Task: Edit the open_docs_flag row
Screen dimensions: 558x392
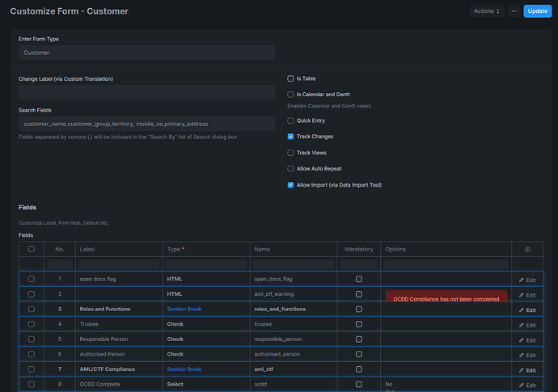Action: coord(527,280)
